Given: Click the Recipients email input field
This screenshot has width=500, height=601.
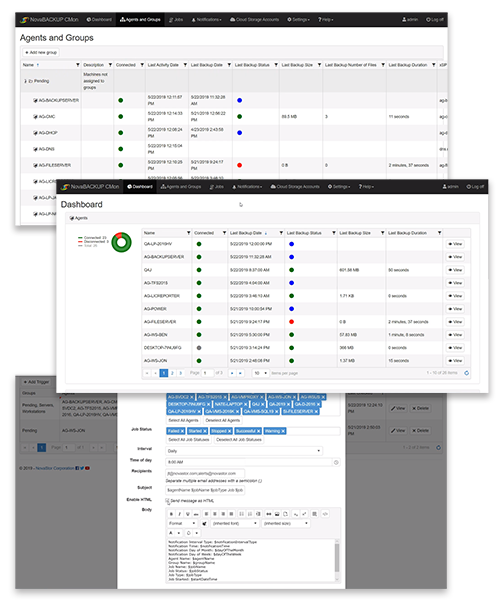Looking at the screenshot, I should click(x=205, y=473).
